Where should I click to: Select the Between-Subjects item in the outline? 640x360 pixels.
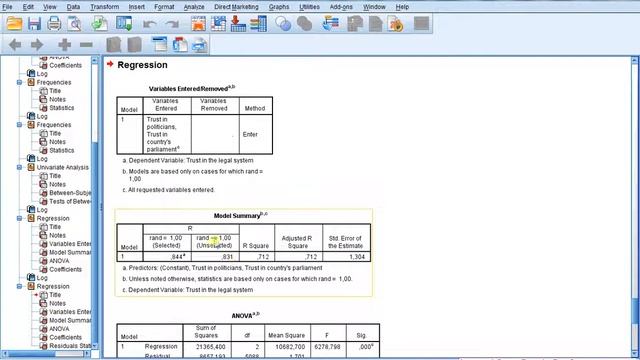pos(70,193)
